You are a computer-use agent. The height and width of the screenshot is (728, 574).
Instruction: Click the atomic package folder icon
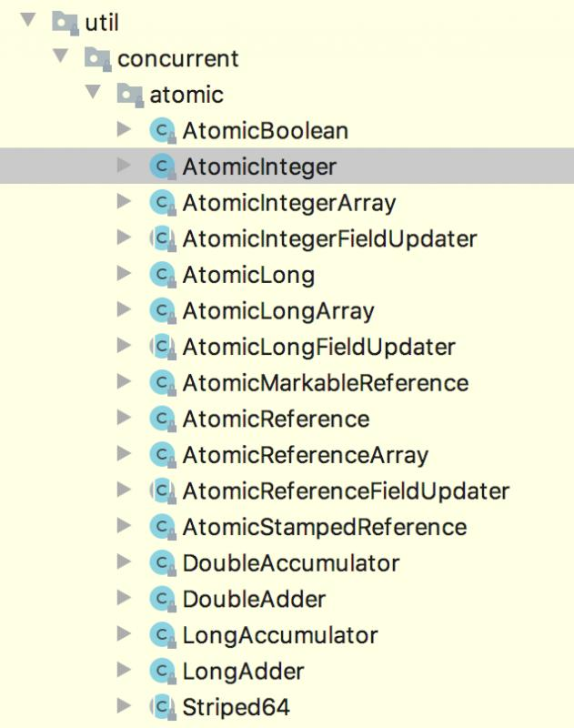pyautogui.click(x=130, y=96)
